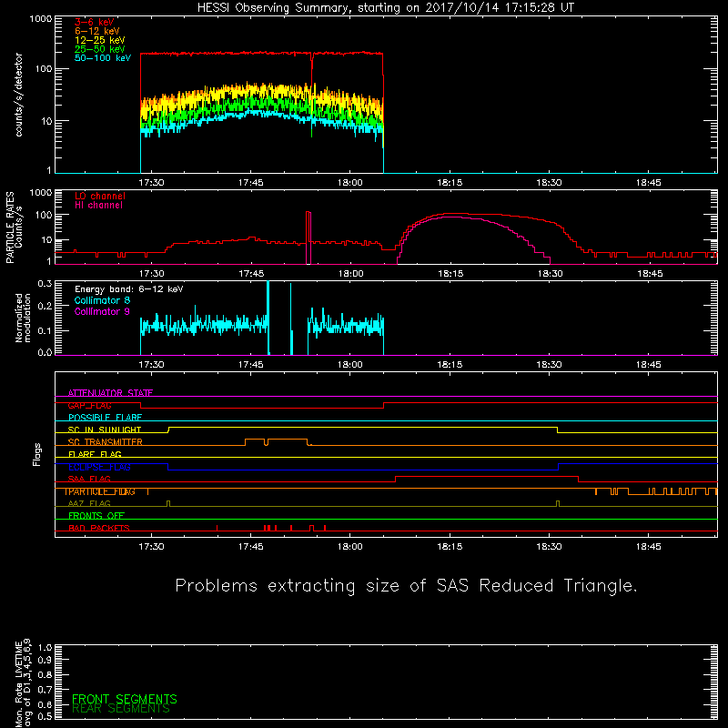This screenshot has height=728, width=728.
Task: Click the 18:45 time label under Normalized modulation plot
Action: (x=648, y=365)
